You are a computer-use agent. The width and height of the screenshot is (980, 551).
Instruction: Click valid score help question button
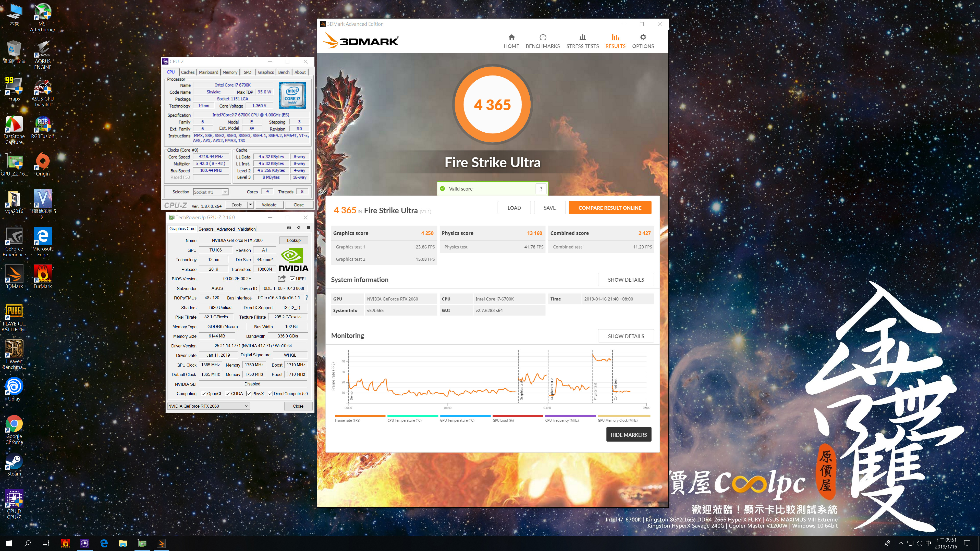coord(541,189)
